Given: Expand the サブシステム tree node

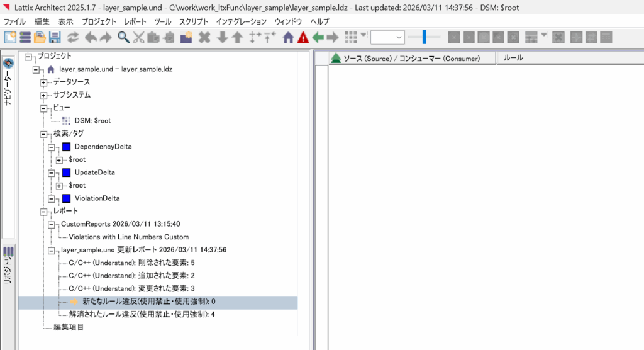Looking at the screenshot, I should [44, 95].
